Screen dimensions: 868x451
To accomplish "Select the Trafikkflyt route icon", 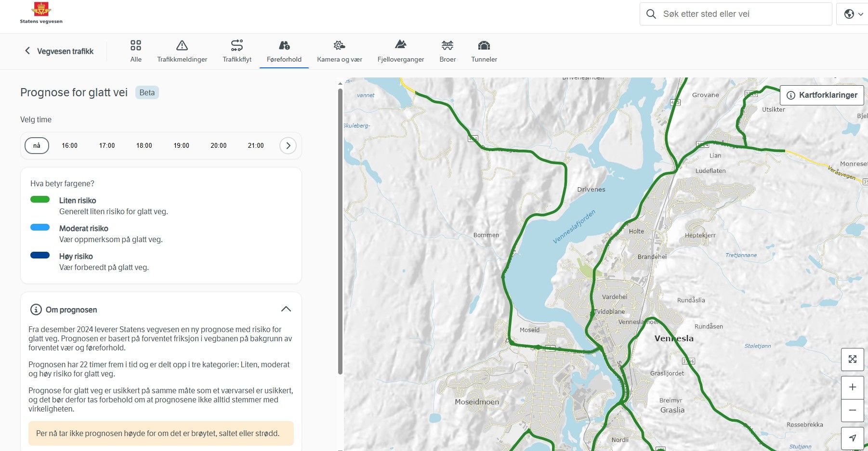I will point(237,46).
